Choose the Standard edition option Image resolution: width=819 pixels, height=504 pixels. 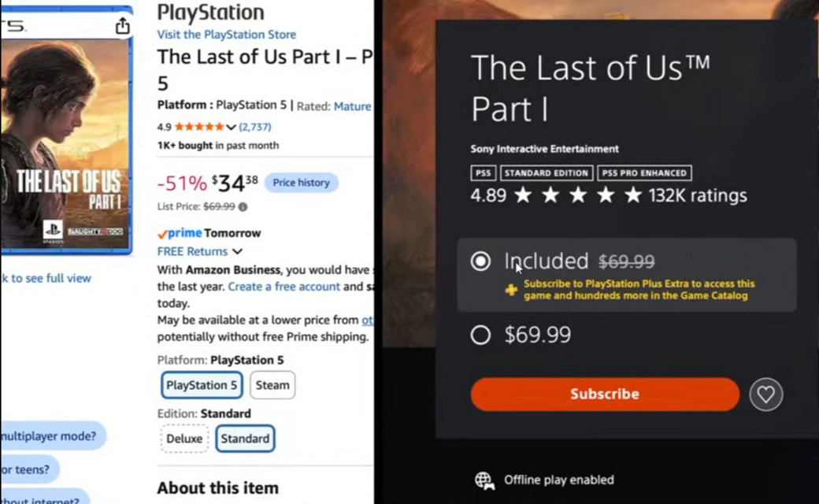pyautogui.click(x=245, y=439)
